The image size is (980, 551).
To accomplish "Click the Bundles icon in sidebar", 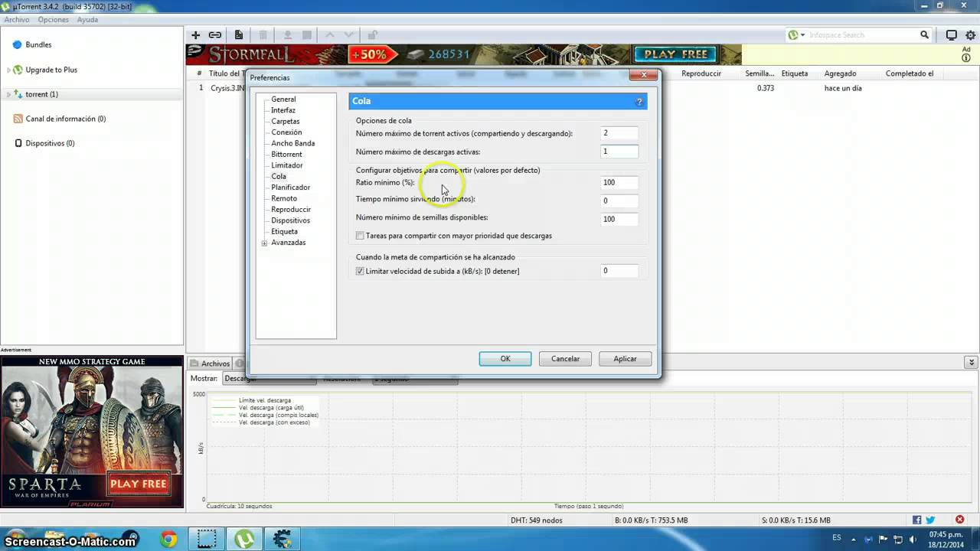I will (18, 45).
